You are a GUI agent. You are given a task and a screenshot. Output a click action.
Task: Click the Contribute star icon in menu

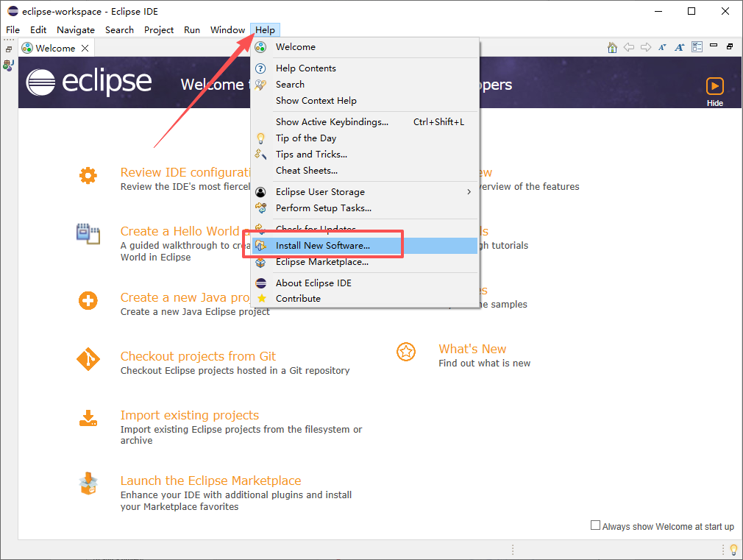[262, 298]
